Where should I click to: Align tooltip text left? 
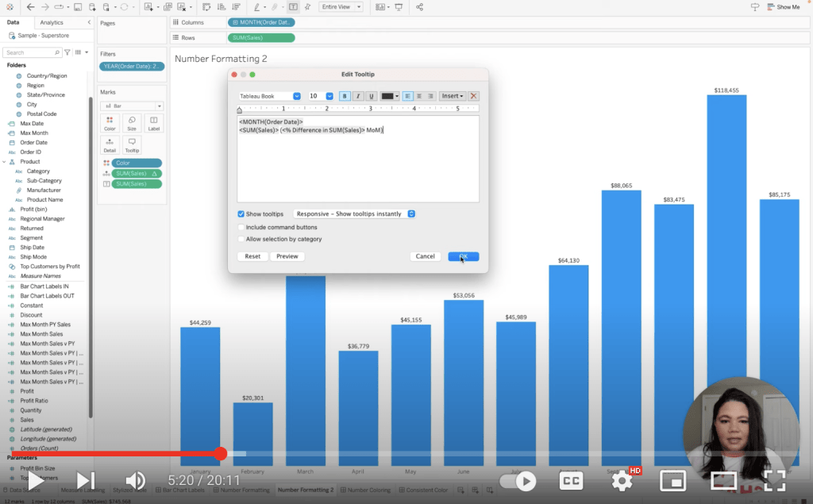(x=408, y=96)
